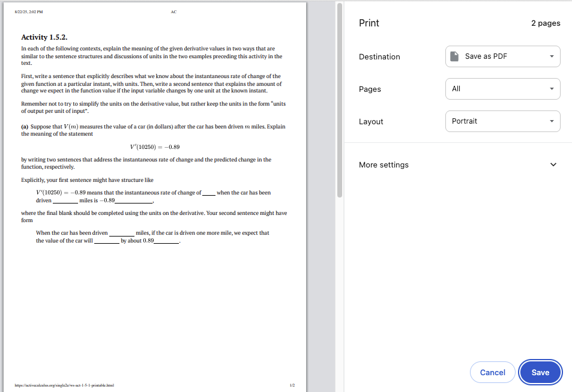
Task: Click the Activity 1.5.2 heading in preview
Action: click(x=48, y=37)
